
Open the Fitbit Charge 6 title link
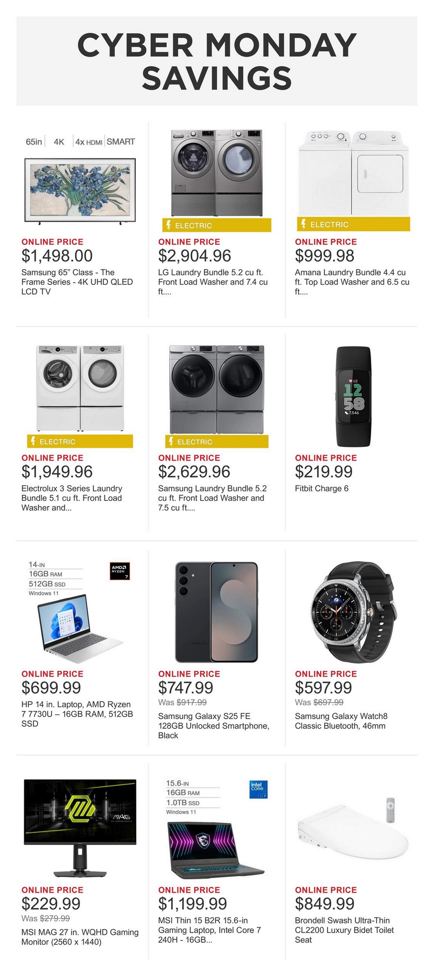click(322, 489)
